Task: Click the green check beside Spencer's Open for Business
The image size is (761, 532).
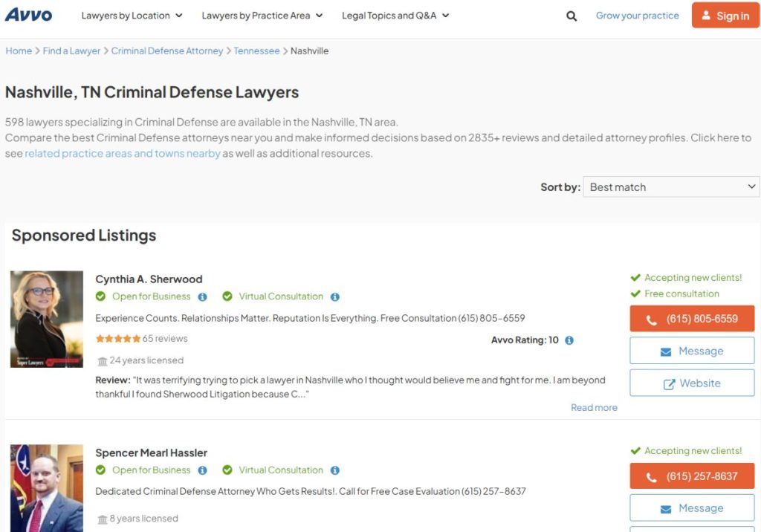Action: point(100,470)
